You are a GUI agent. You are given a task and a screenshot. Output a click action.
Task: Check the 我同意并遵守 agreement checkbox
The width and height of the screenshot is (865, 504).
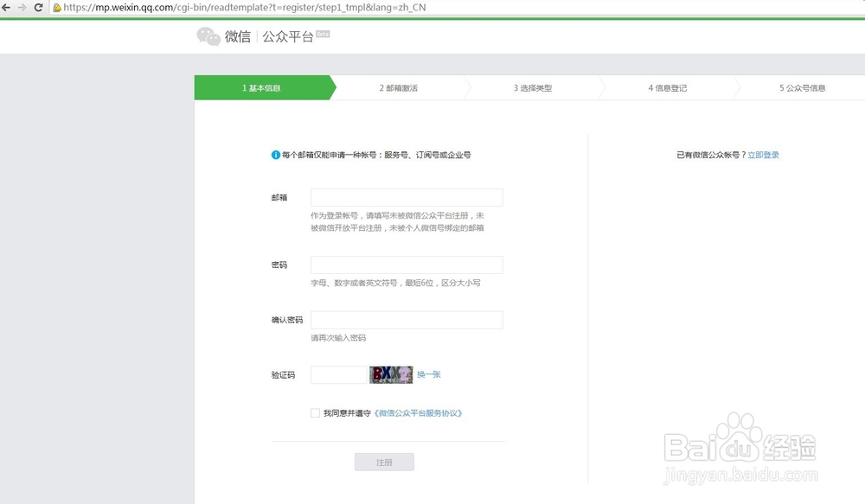tap(315, 413)
